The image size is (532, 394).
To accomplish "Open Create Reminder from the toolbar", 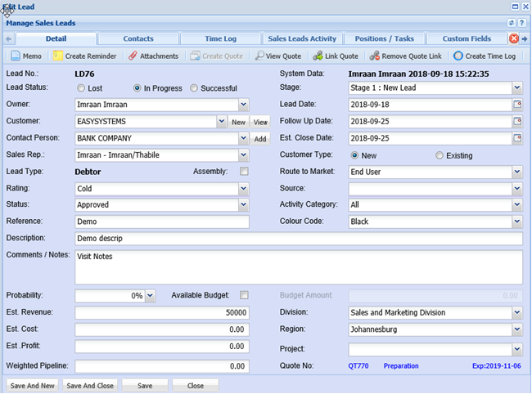I will [58, 56].
